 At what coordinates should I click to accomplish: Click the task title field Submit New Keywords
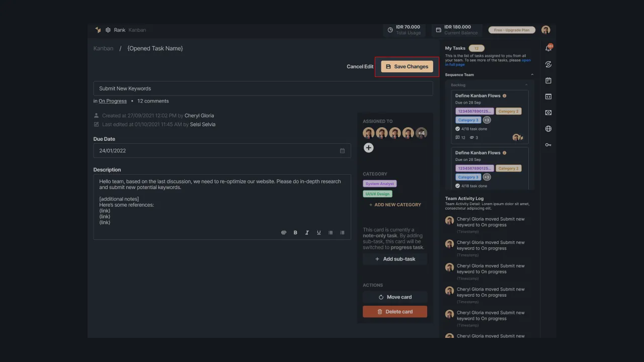(263, 88)
